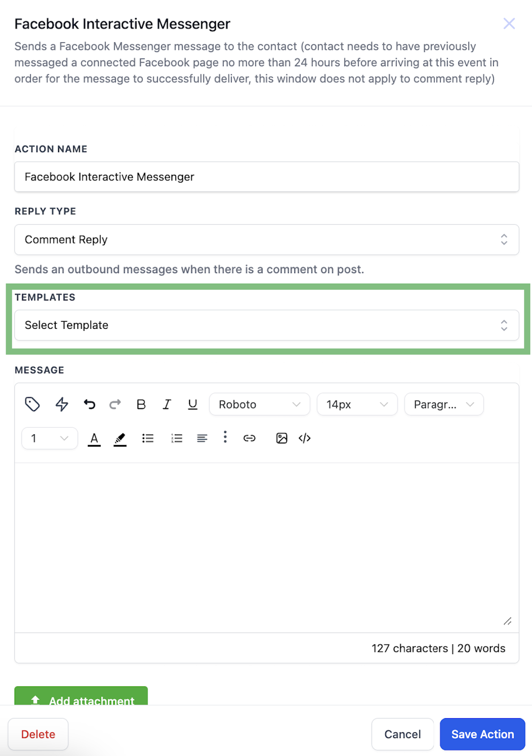
Task: Click the Cancel button
Action: tap(403, 734)
